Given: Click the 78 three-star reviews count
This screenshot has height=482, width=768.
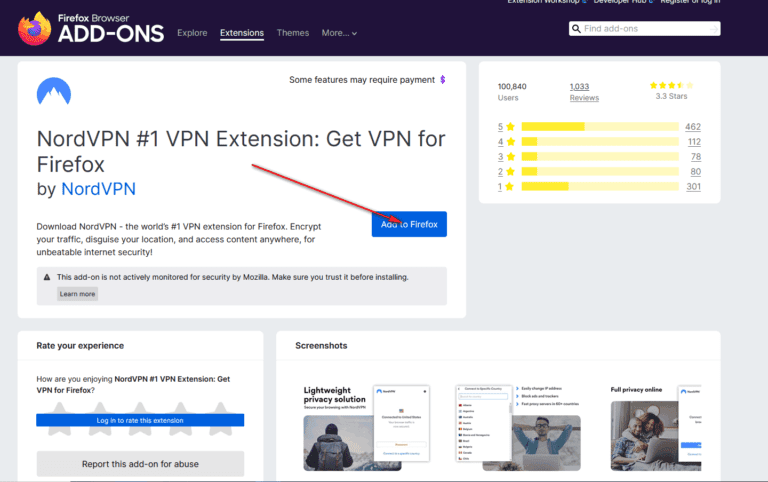Looking at the screenshot, I should (696, 157).
